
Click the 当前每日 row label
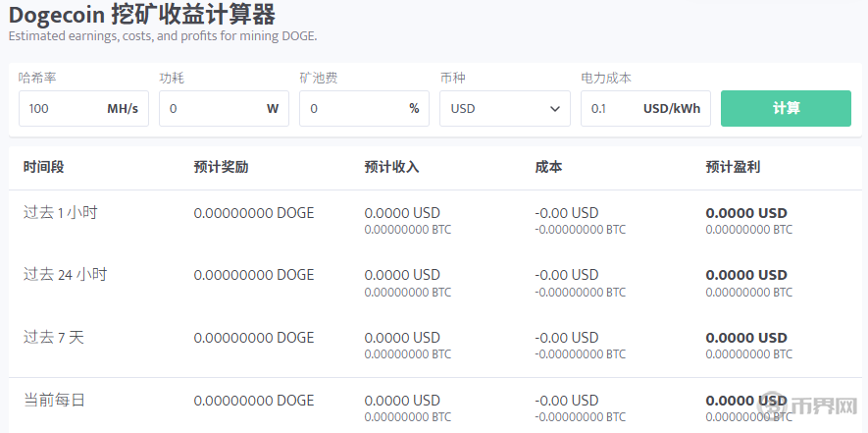[x=54, y=400]
